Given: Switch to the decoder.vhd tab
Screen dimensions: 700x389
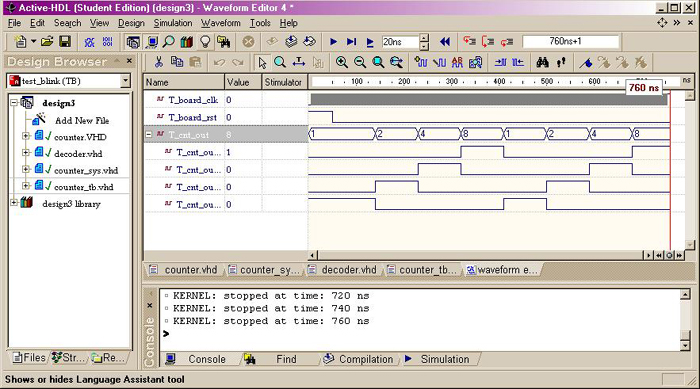Looking at the screenshot, I should [343, 270].
